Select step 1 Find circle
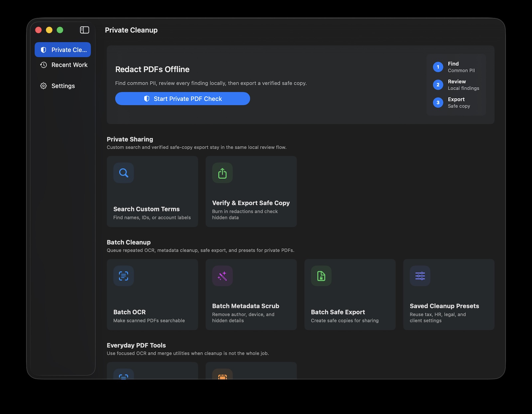Image resolution: width=532 pixels, height=414 pixels. (438, 67)
